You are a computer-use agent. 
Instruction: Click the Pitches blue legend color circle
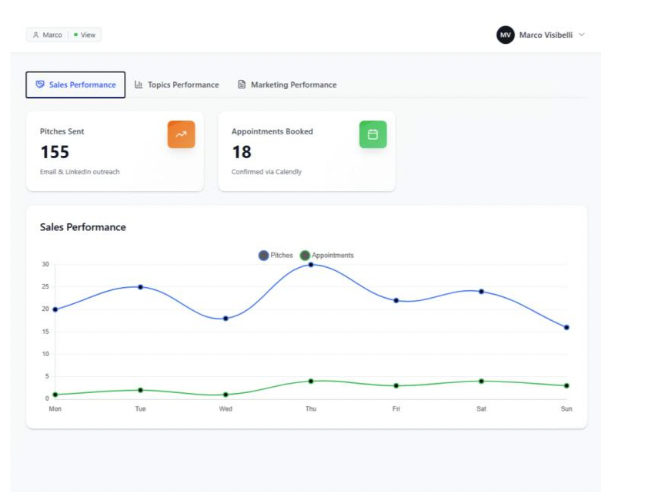(x=264, y=255)
